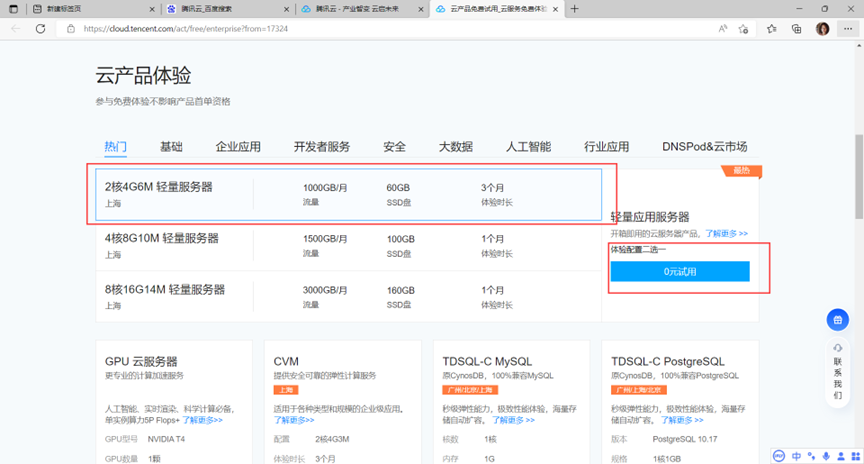The width and height of the screenshot is (864, 464).
Task: Open 了解更多 link in TDSQL-C PostgreSQL card
Action: [682, 420]
